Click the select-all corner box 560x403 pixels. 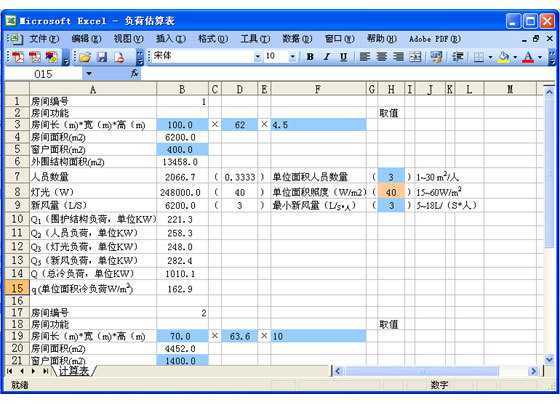click(x=17, y=89)
